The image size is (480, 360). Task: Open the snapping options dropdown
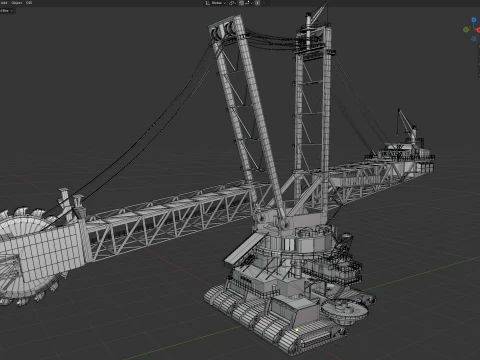pos(249,3)
